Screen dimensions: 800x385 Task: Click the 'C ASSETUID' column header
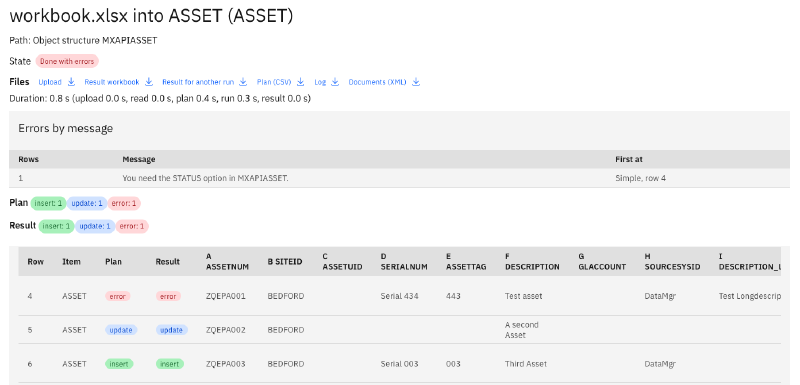click(x=342, y=262)
